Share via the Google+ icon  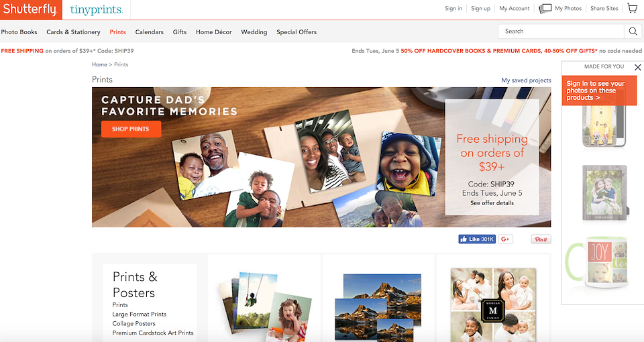(506, 239)
